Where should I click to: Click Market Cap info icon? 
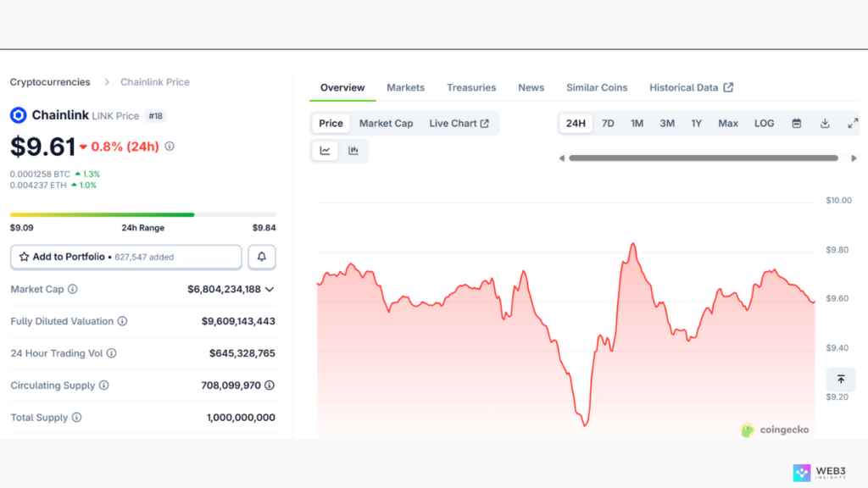(x=73, y=290)
